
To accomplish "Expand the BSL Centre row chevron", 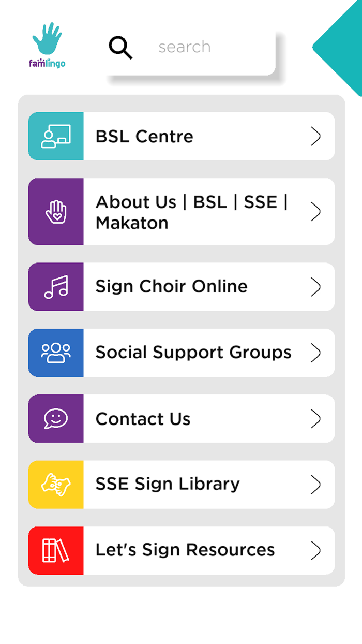I will (x=316, y=136).
